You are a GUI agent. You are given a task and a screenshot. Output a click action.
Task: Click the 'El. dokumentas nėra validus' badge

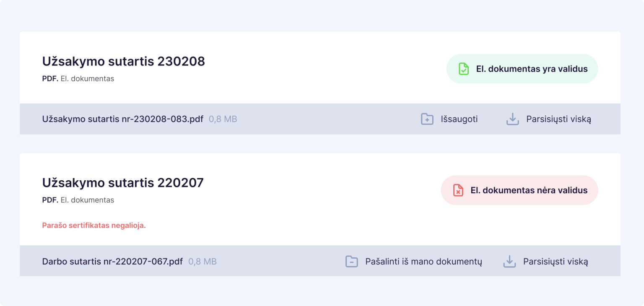pos(529,190)
